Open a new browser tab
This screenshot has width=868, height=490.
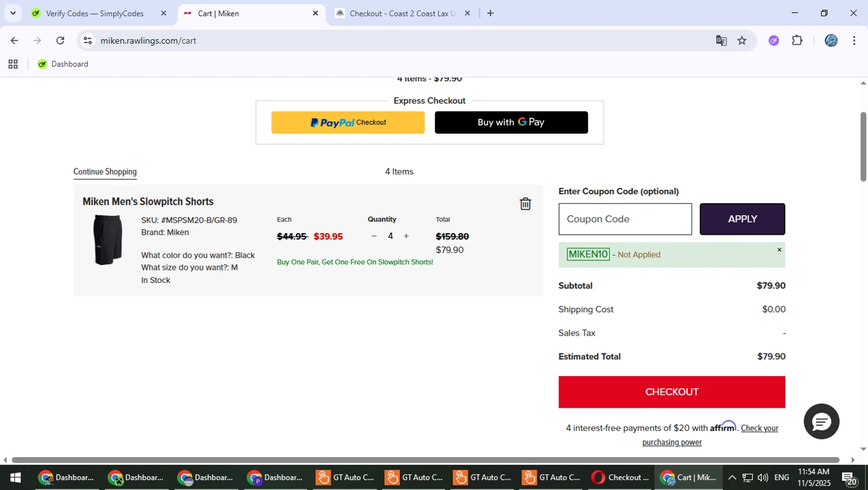pos(491,13)
